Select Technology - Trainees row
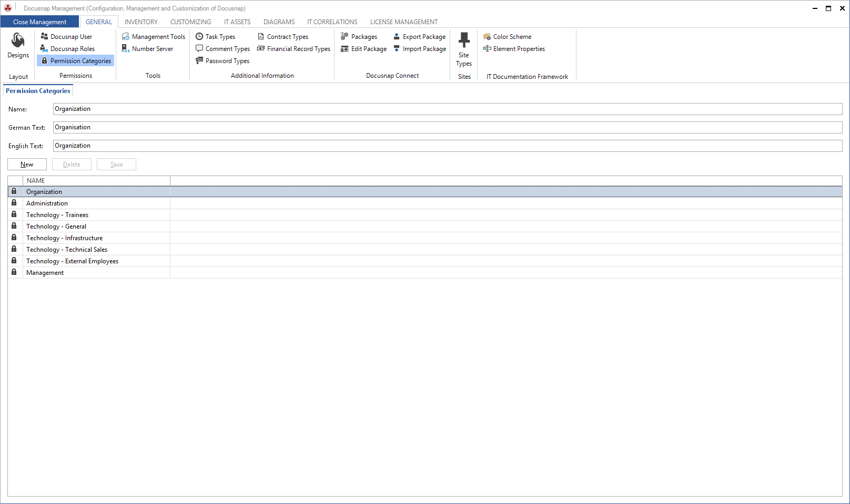 click(425, 215)
